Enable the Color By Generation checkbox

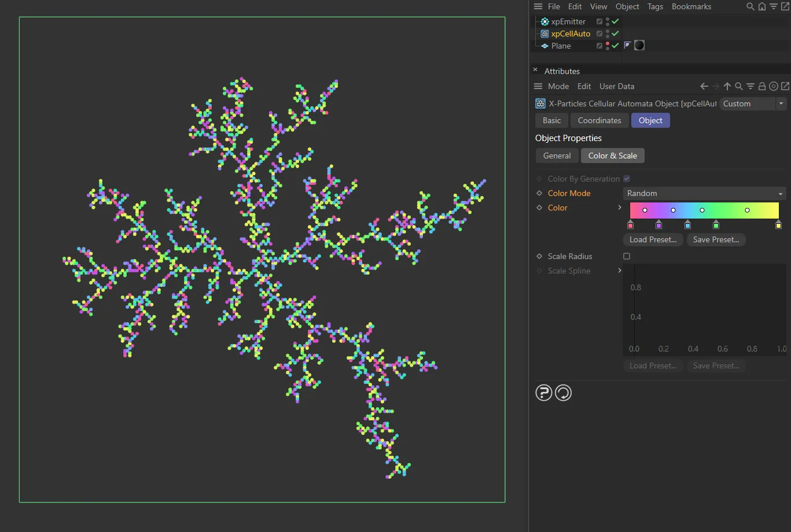pos(627,179)
